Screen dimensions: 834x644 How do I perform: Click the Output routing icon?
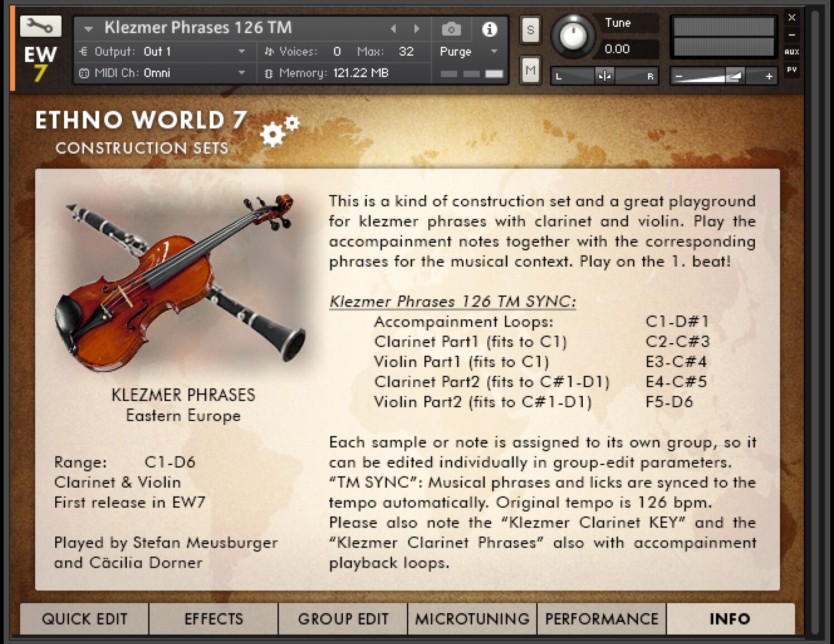tap(84, 51)
